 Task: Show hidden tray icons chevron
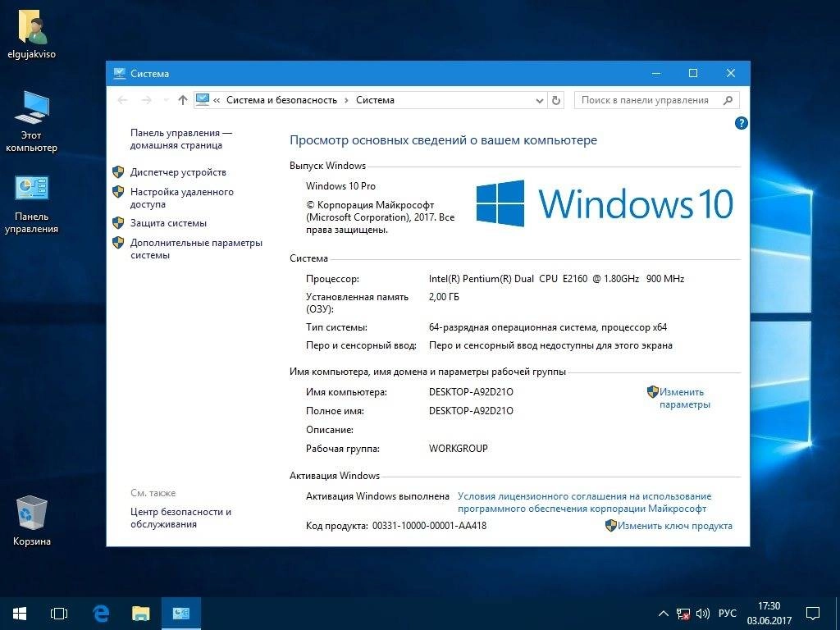(663, 614)
